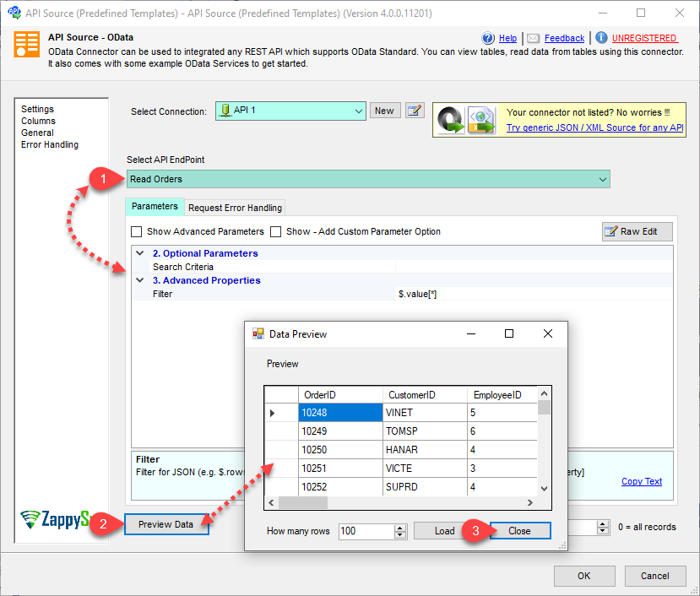Click the OrderID column header

click(340, 394)
